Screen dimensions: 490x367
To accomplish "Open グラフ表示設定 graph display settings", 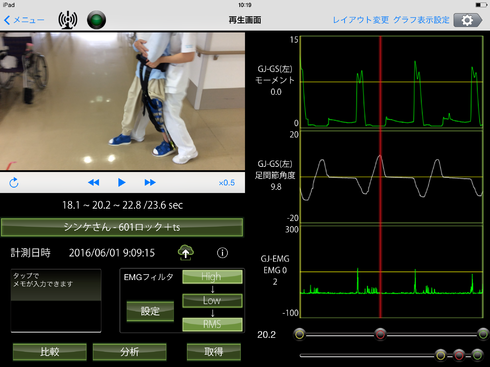I will (x=421, y=20).
